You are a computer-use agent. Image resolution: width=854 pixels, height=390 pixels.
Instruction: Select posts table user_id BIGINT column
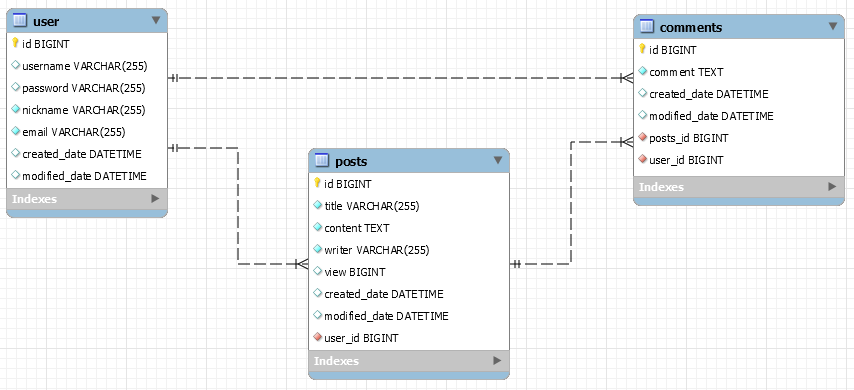click(x=361, y=338)
